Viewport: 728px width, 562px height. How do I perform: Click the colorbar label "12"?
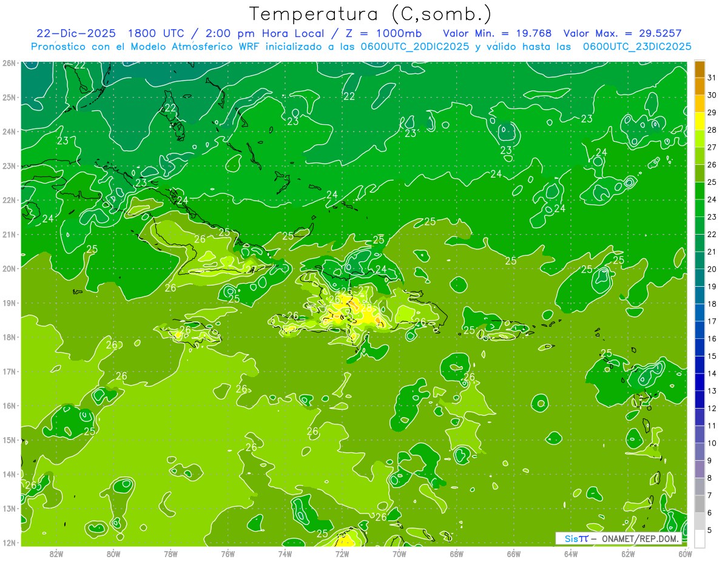pos(712,408)
